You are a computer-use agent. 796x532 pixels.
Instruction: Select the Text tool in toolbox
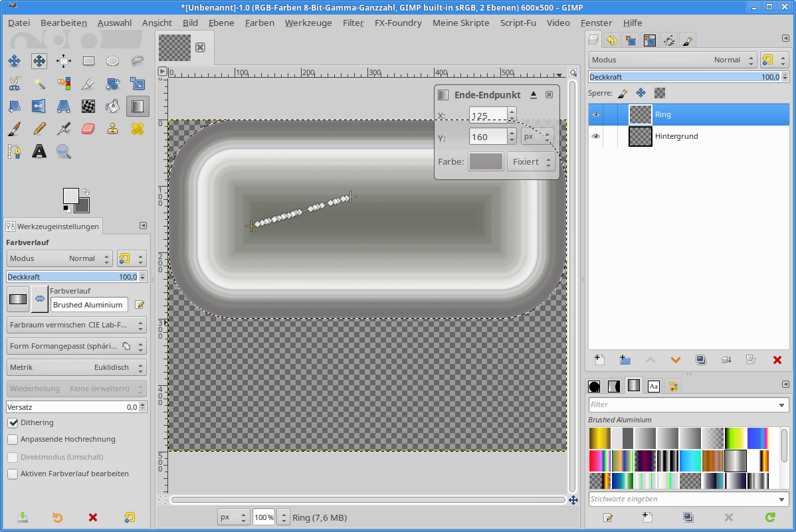(39, 151)
